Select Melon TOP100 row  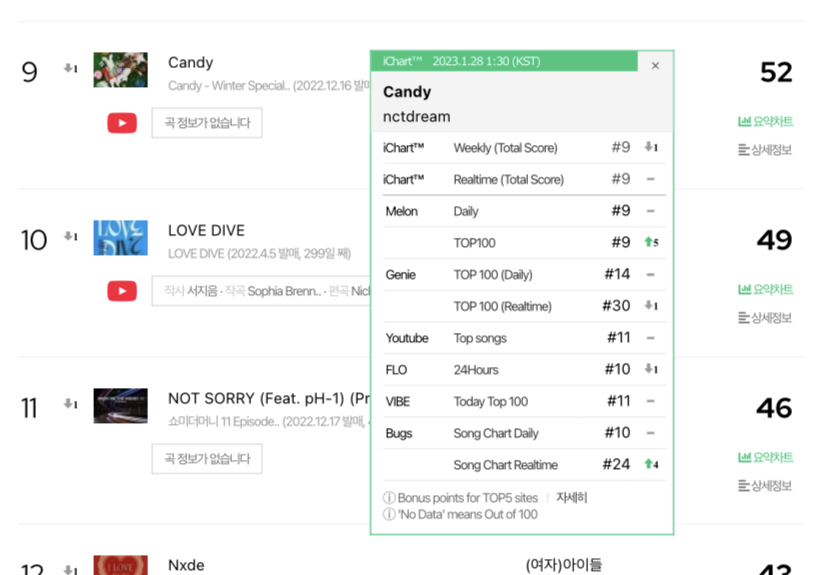[524, 243]
